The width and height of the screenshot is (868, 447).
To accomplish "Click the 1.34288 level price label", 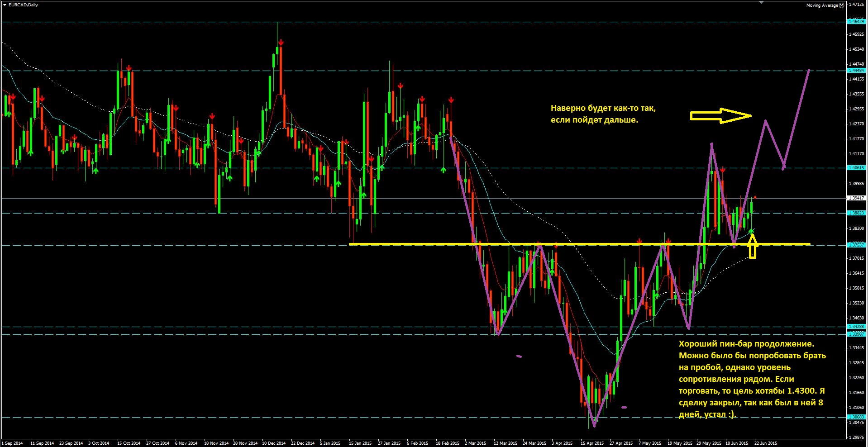I will (x=856, y=326).
